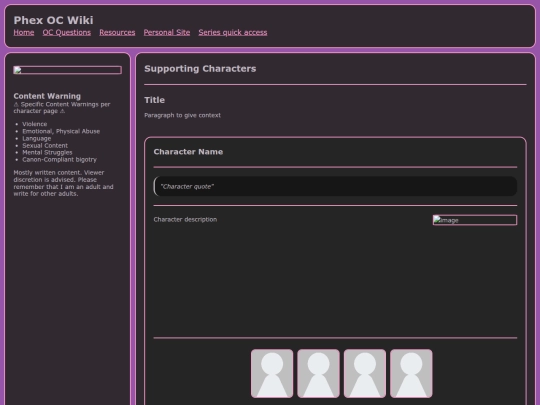Click the Title heading

[155, 100]
